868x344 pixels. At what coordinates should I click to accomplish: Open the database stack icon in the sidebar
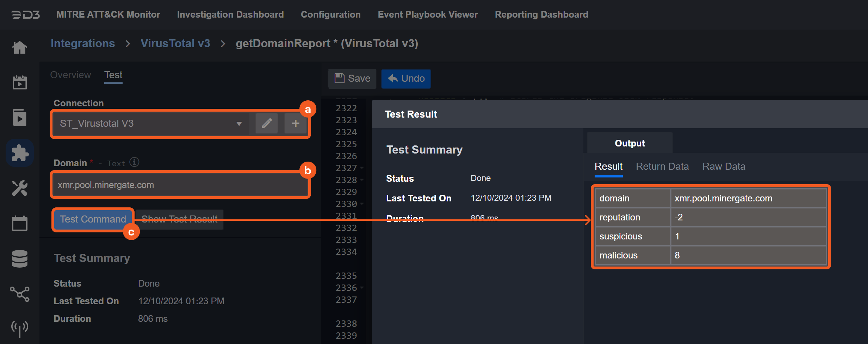point(20,259)
